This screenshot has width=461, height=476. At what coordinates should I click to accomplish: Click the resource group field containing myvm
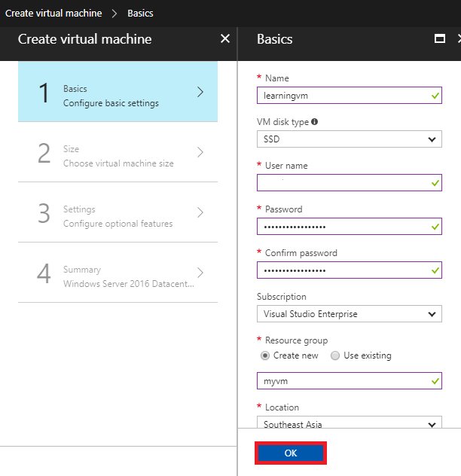(343, 382)
